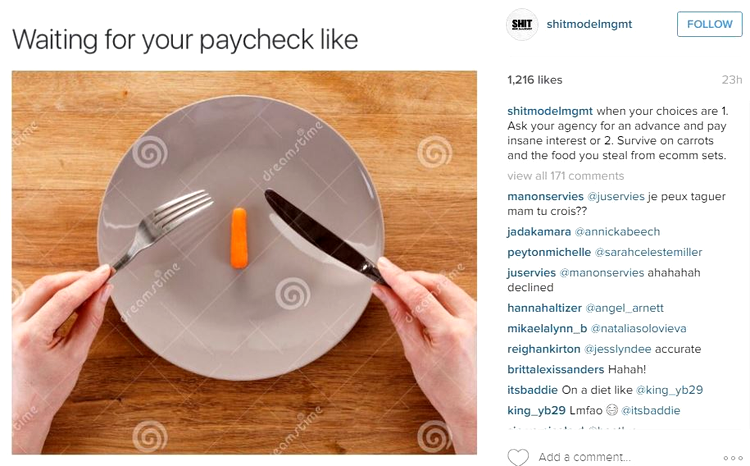Open the three-dots more options menu

pos(733,458)
